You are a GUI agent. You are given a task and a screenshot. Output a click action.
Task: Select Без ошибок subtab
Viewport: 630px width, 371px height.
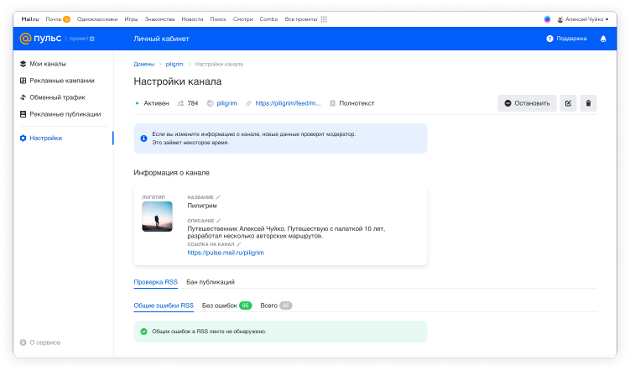pos(227,305)
